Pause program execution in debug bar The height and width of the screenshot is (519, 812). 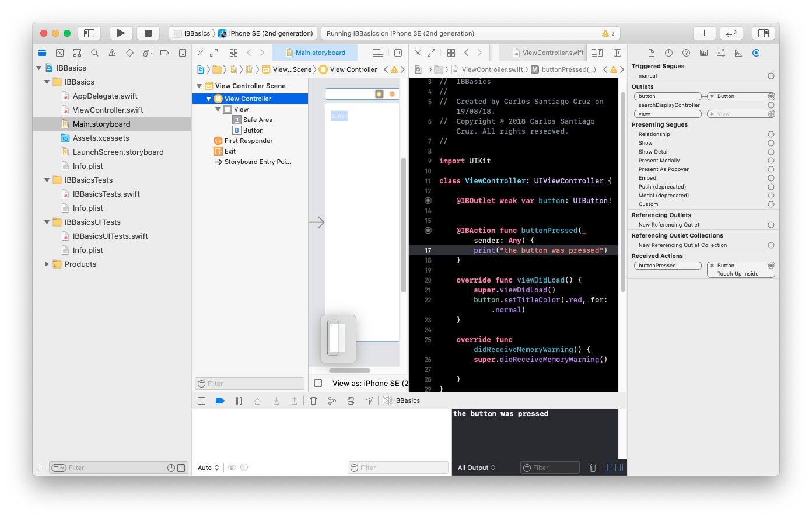pyautogui.click(x=239, y=400)
